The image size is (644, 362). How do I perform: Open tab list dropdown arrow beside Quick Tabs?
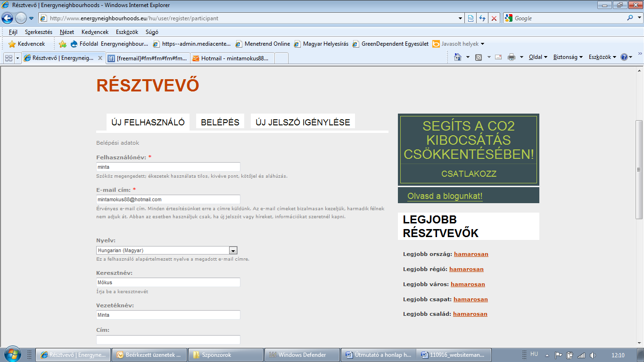[x=18, y=58]
